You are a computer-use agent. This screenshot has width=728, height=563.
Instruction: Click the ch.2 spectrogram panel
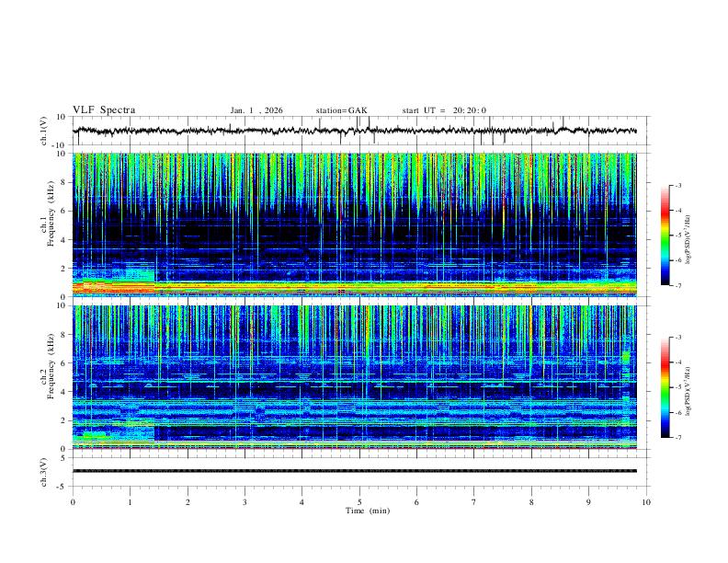pos(355,377)
